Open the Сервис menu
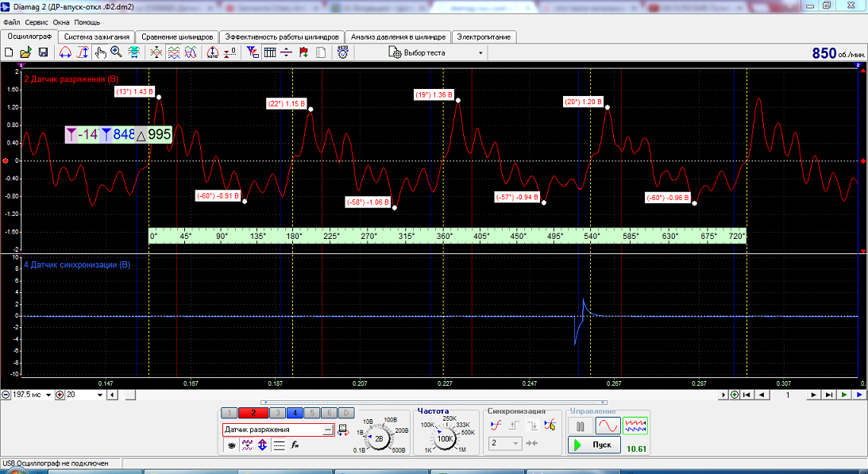This screenshot has height=474, width=868. click(37, 22)
